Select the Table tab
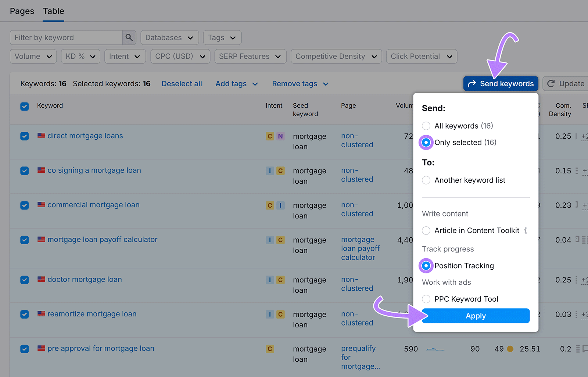The height and width of the screenshot is (377, 588). click(x=53, y=11)
